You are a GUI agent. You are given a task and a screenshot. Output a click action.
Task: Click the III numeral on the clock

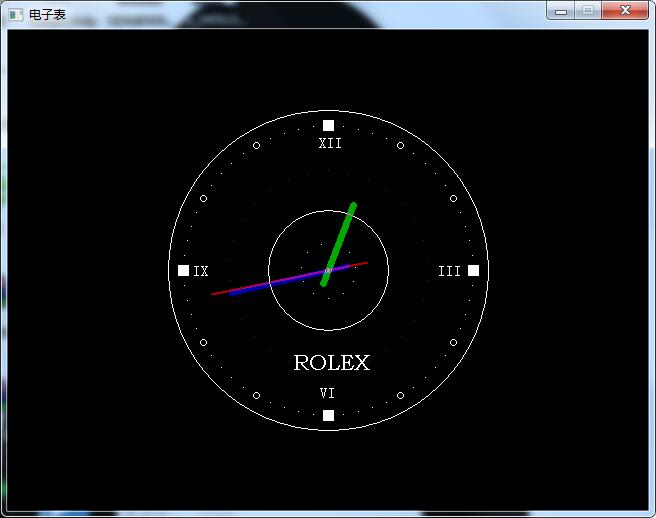[x=449, y=271]
